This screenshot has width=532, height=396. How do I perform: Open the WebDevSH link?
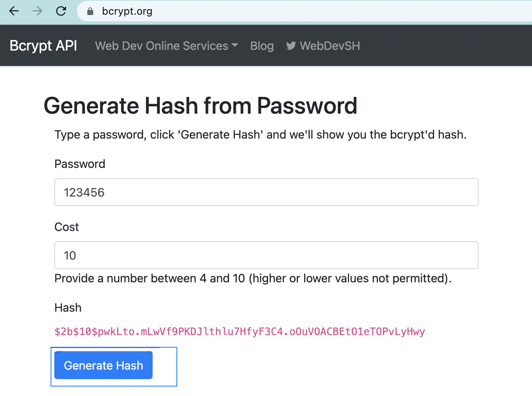[329, 46]
